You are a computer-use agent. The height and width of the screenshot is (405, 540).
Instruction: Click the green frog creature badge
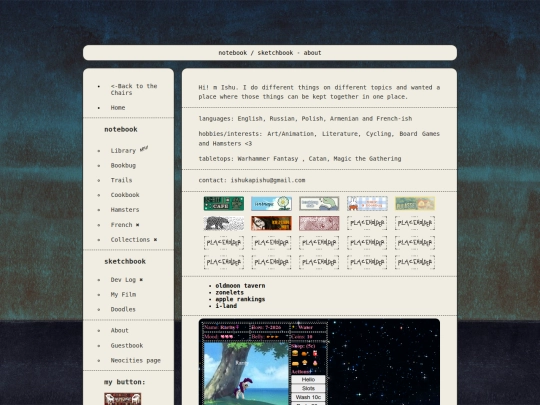tap(319, 204)
